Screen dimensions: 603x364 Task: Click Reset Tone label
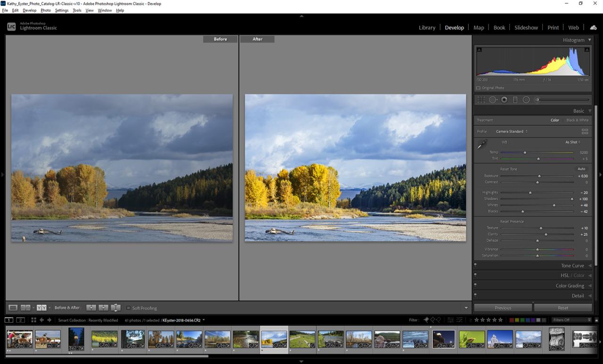click(508, 169)
